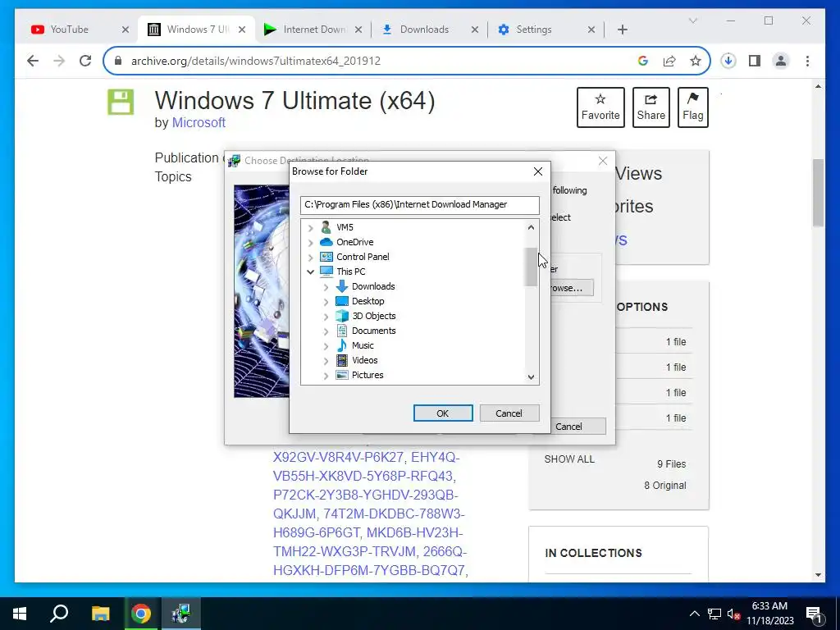Viewport: 840px width, 630px height.
Task: Click the SHOW ALL files link
Action: [569, 459]
